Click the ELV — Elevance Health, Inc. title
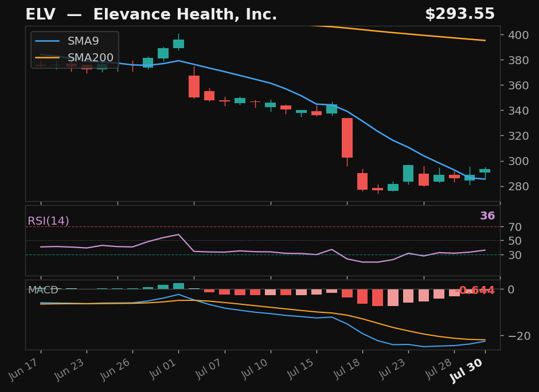Image resolution: width=539 pixels, height=392 pixels. click(x=151, y=15)
